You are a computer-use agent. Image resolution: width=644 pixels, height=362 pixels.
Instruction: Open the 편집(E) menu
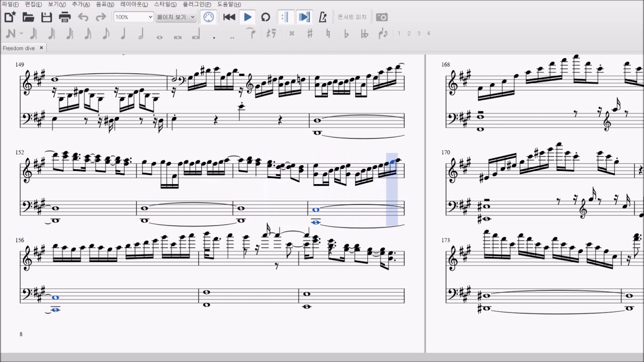(x=34, y=4)
